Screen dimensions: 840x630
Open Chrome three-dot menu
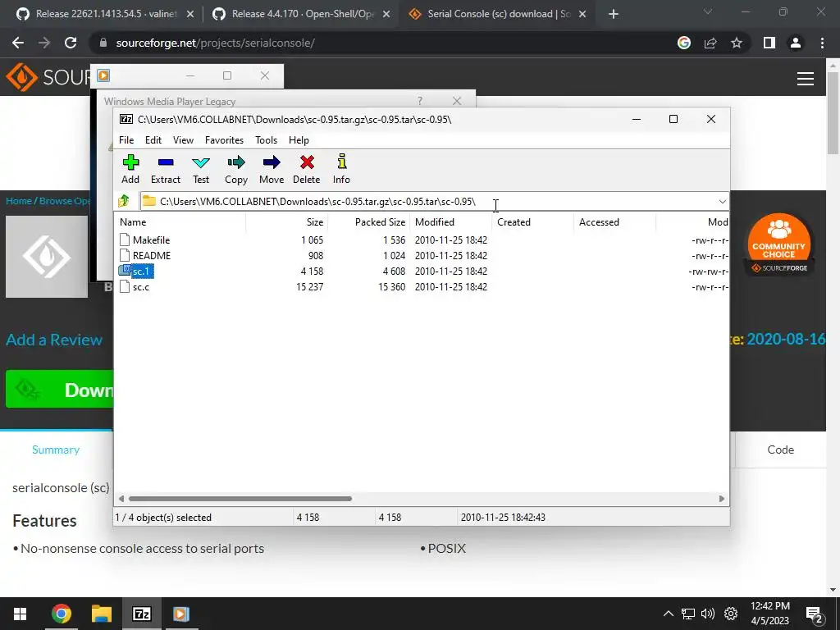822,43
